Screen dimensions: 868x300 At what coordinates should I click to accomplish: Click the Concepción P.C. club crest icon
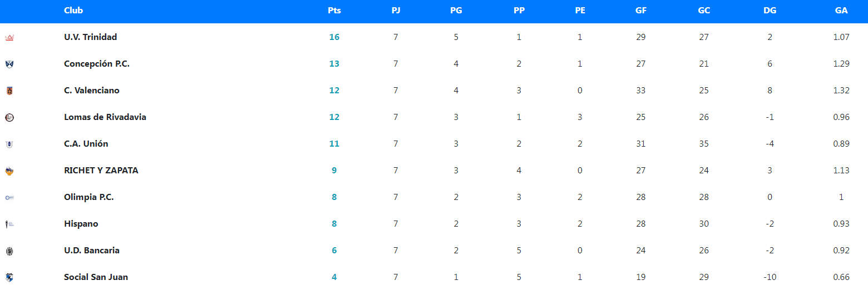9,64
